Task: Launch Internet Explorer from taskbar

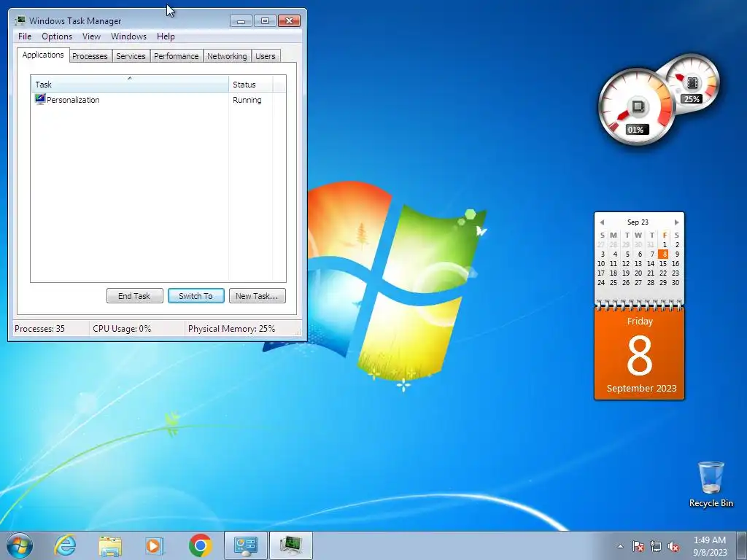Action: 65,545
